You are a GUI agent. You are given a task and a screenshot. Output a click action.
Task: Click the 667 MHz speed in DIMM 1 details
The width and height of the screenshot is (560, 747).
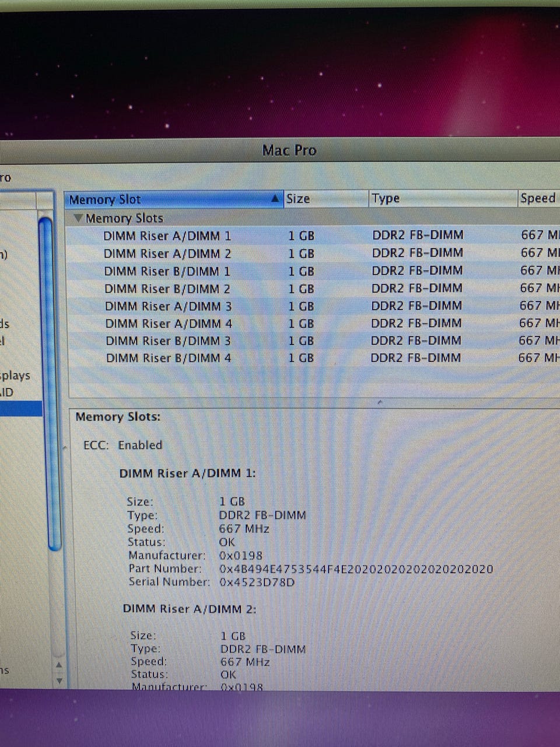(244, 529)
